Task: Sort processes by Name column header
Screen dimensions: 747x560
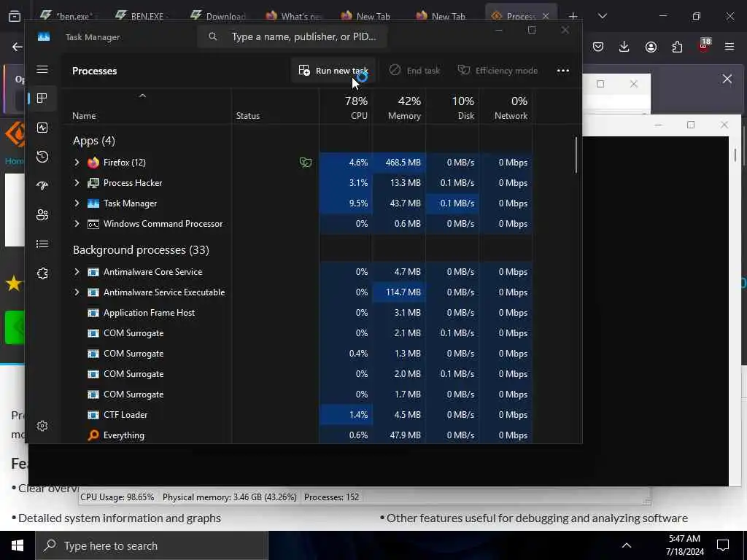Action: (147, 108)
